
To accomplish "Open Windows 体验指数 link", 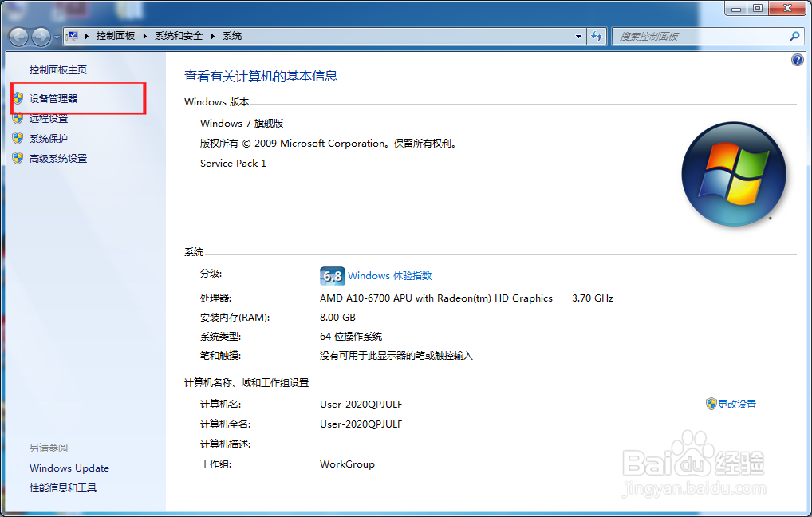I will 390,275.
